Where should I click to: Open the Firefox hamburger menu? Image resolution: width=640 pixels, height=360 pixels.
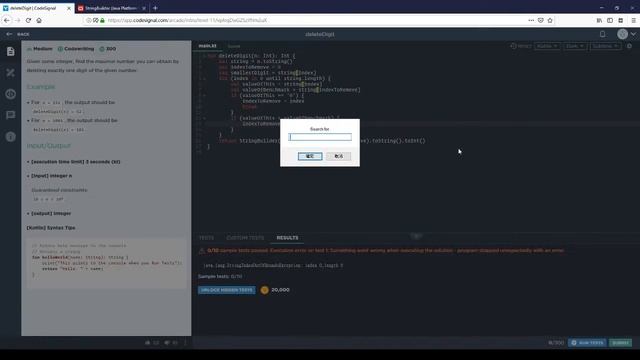(633, 20)
